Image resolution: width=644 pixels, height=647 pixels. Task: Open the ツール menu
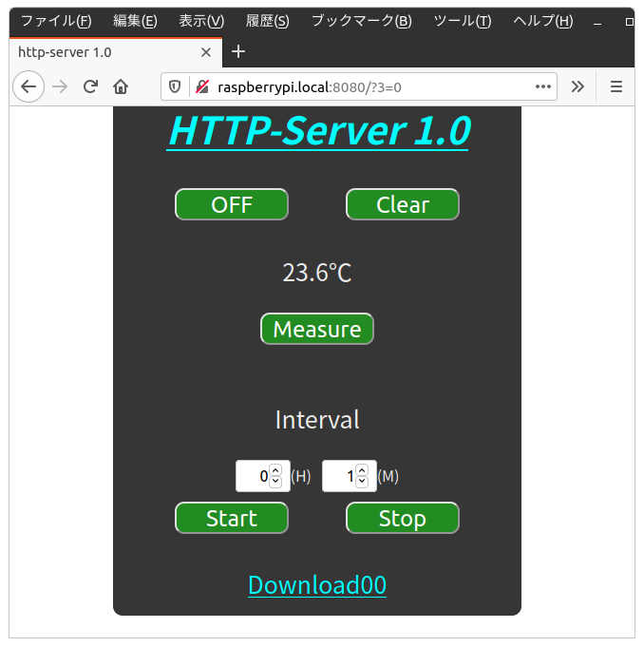pos(462,21)
